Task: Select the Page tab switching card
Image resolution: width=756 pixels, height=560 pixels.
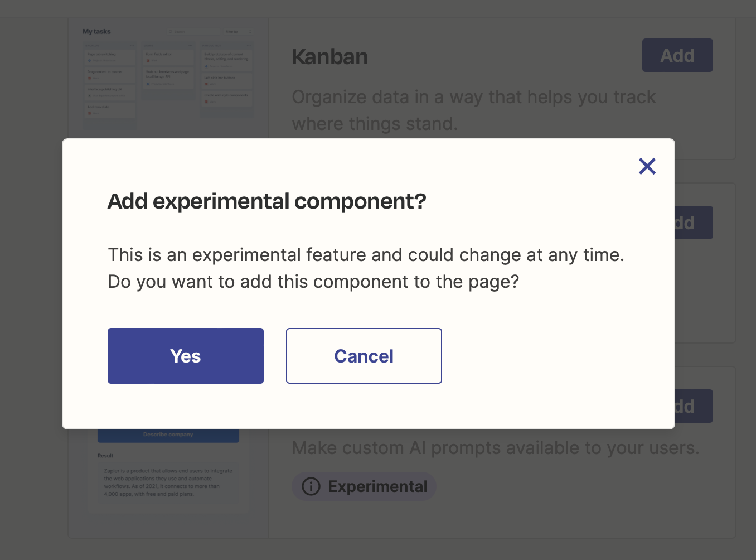Action: tap(110, 57)
